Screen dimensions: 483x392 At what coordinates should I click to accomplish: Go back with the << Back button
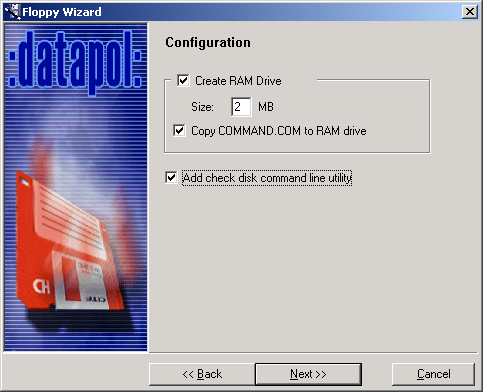202,374
